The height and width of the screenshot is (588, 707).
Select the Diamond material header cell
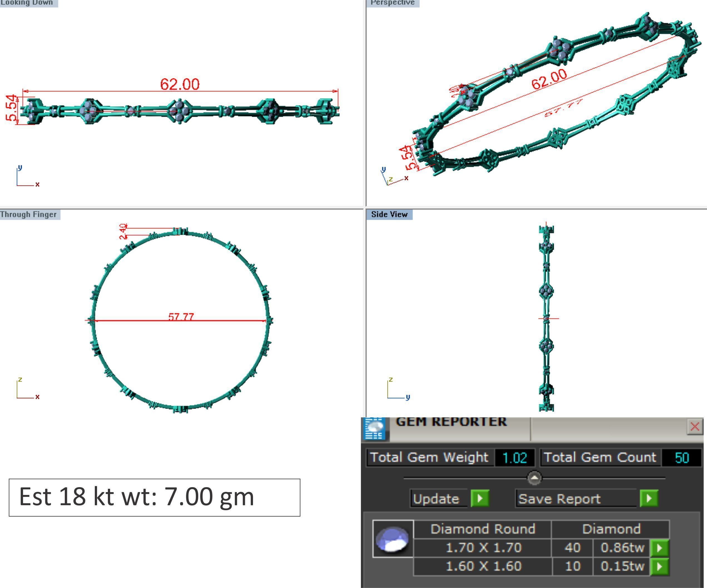click(611, 529)
